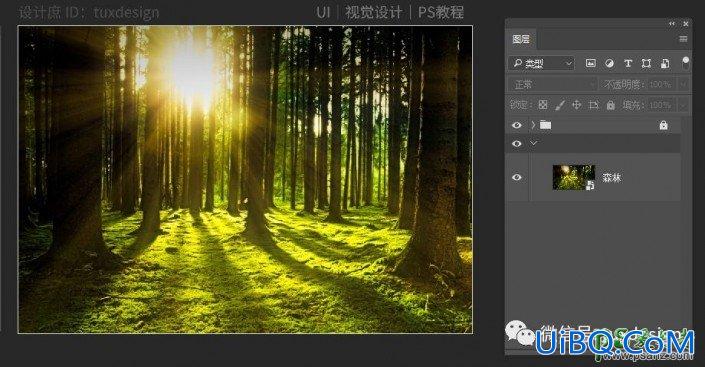Lock transparent pixels icon

pos(543,105)
